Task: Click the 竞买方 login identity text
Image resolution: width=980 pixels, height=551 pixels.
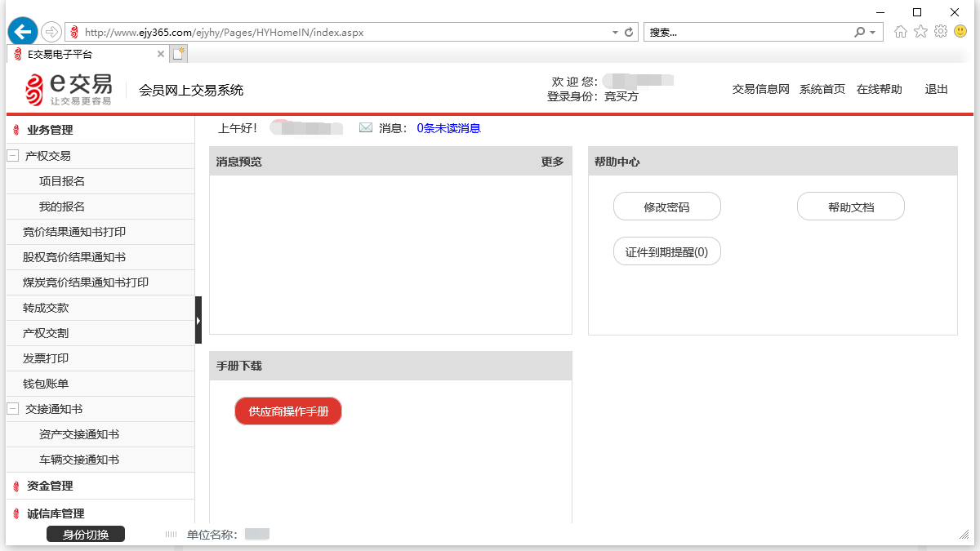Action: (x=621, y=96)
